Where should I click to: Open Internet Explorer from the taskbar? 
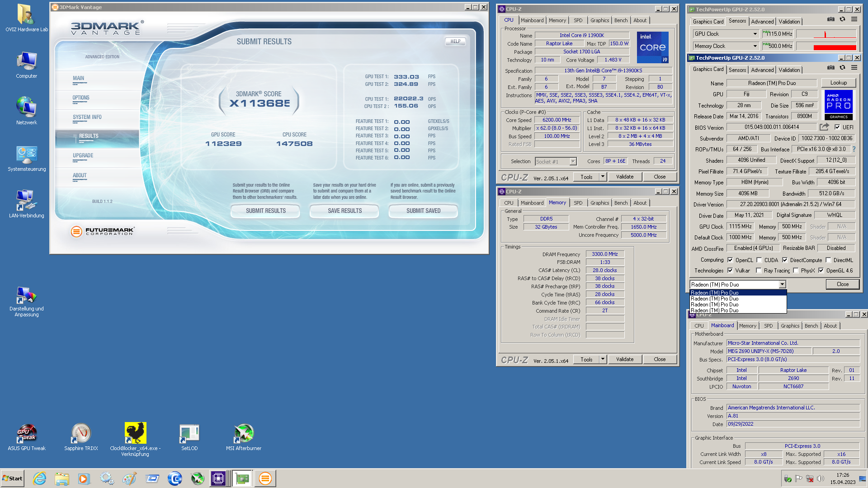[x=39, y=479]
